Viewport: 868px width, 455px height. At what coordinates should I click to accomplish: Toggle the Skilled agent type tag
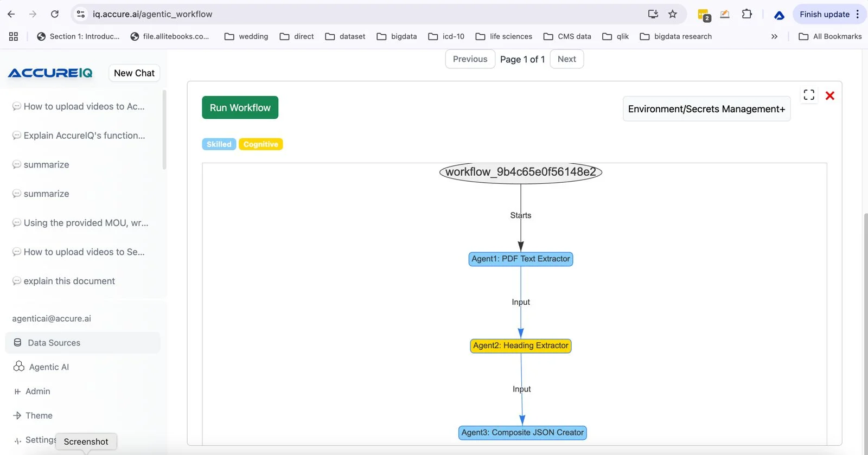(219, 144)
